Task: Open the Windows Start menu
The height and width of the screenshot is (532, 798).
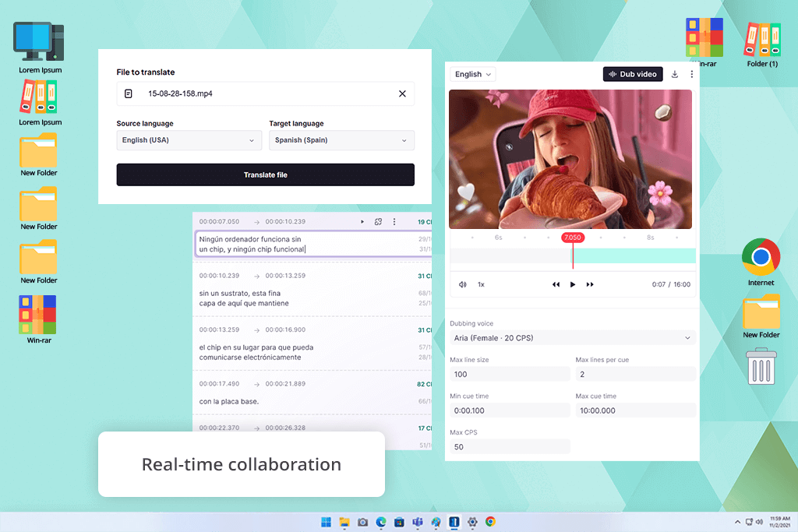Action: click(x=327, y=522)
